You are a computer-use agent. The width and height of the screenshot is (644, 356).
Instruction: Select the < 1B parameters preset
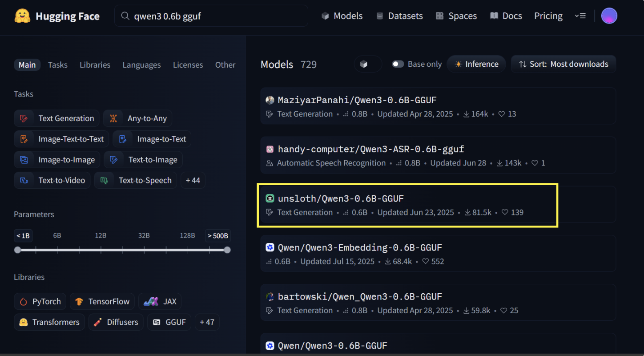[23, 235]
